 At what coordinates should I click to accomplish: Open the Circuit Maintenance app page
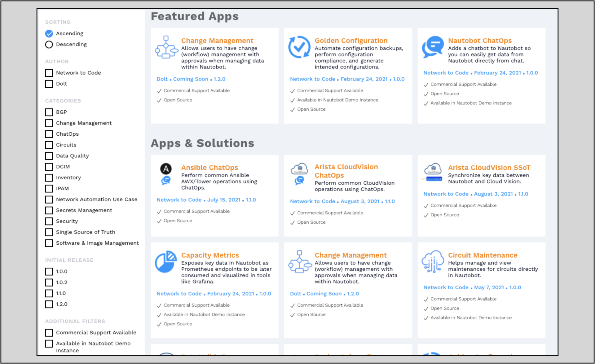[483, 255]
